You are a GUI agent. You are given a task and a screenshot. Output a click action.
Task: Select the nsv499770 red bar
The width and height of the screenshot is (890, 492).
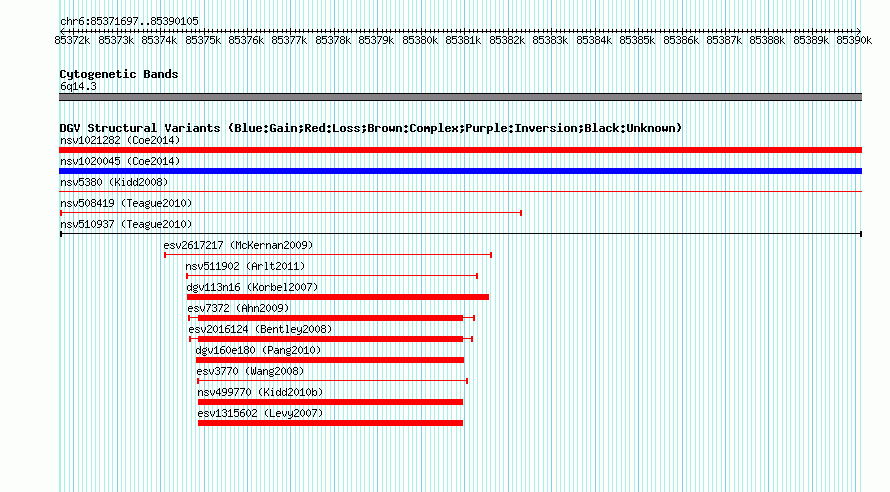330,402
